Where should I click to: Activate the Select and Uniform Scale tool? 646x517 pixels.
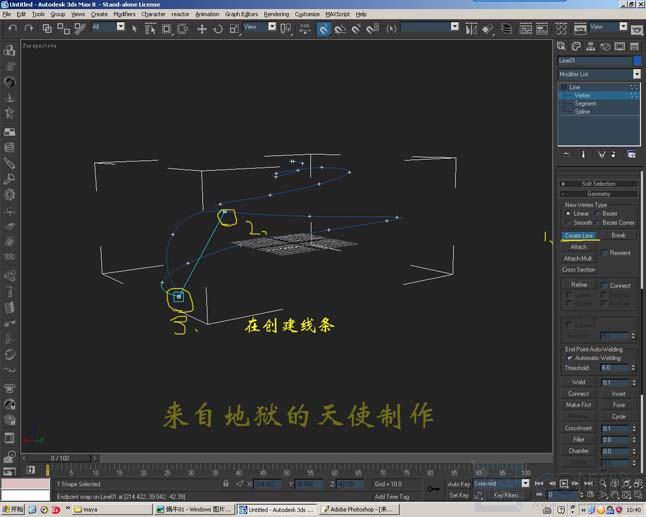click(x=234, y=29)
